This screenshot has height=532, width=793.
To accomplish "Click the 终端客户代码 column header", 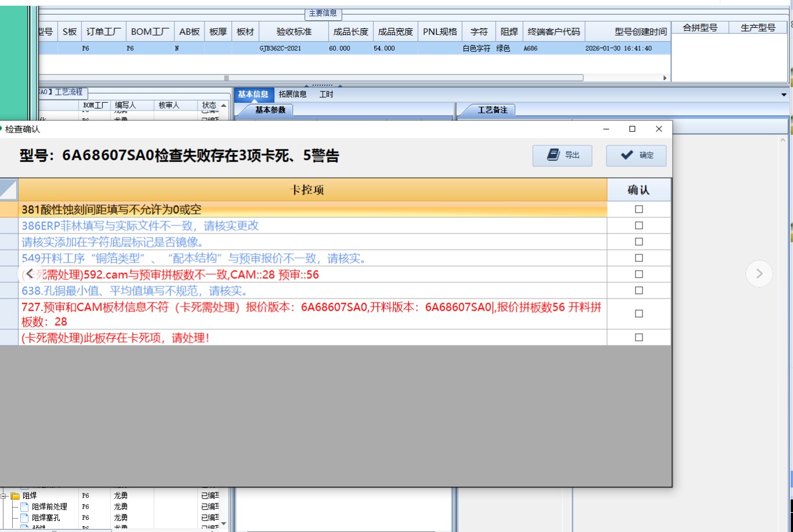I will [554, 32].
